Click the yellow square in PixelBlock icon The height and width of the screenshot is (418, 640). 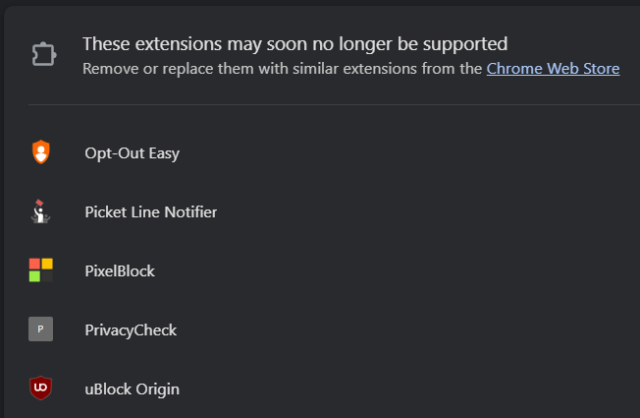(x=47, y=264)
